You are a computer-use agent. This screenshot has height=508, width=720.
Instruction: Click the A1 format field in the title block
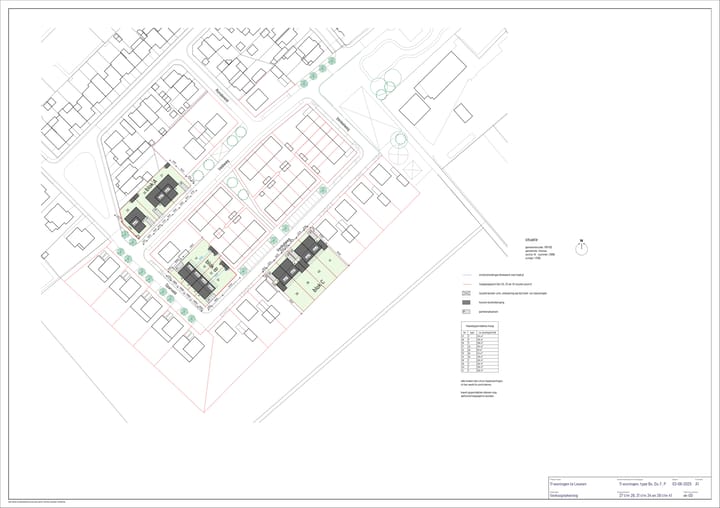point(697,482)
